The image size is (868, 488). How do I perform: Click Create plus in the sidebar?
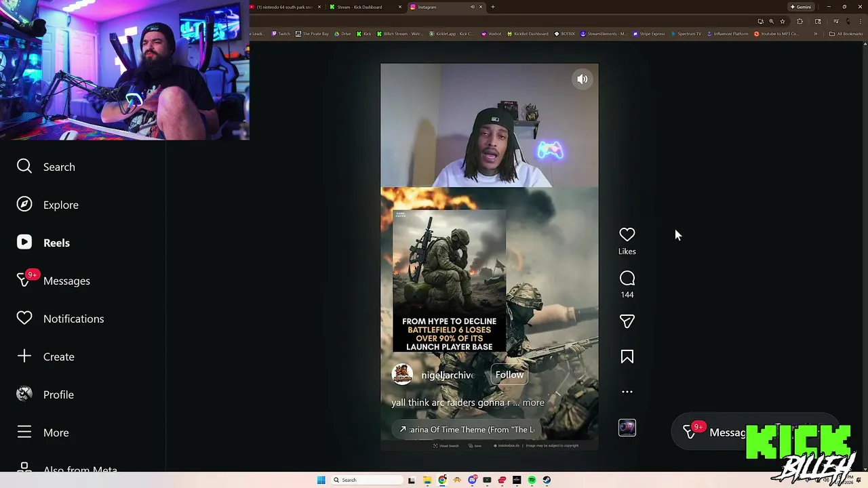[x=45, y=357]
